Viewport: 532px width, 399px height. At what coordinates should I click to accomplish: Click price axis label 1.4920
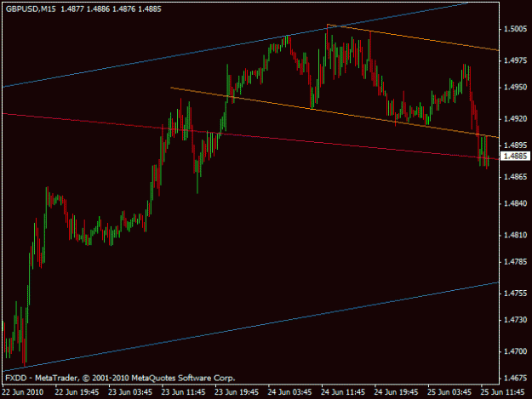click(515, 118)
